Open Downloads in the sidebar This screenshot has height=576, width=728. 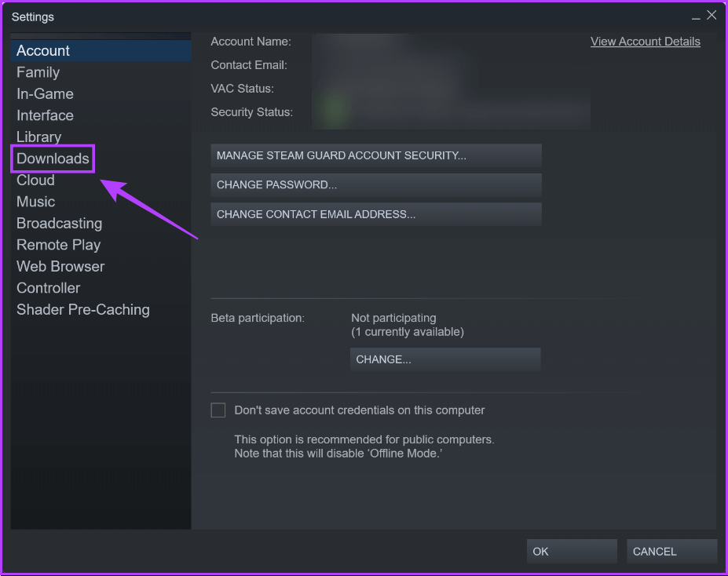tap(53, 159)
